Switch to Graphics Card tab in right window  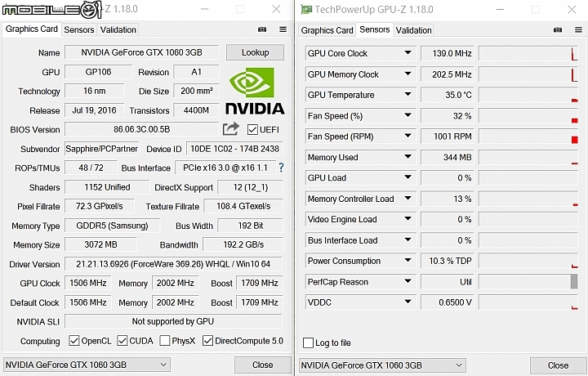327,30
